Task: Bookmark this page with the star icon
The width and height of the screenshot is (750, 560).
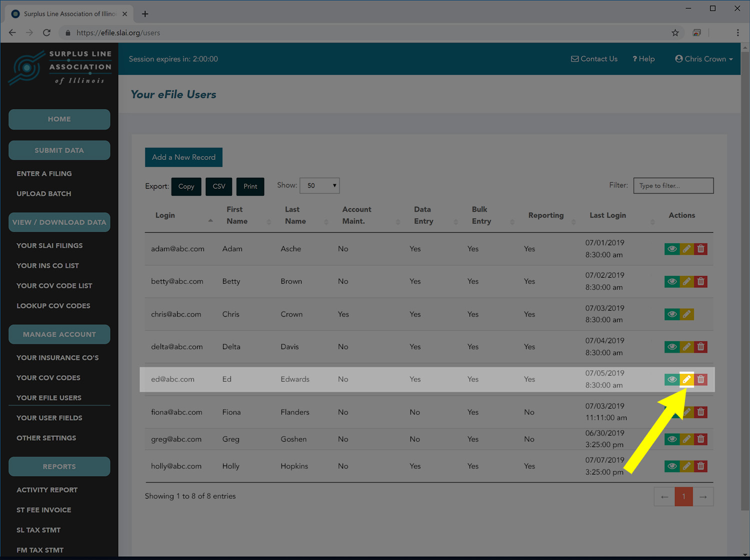Action: (675, 33)
